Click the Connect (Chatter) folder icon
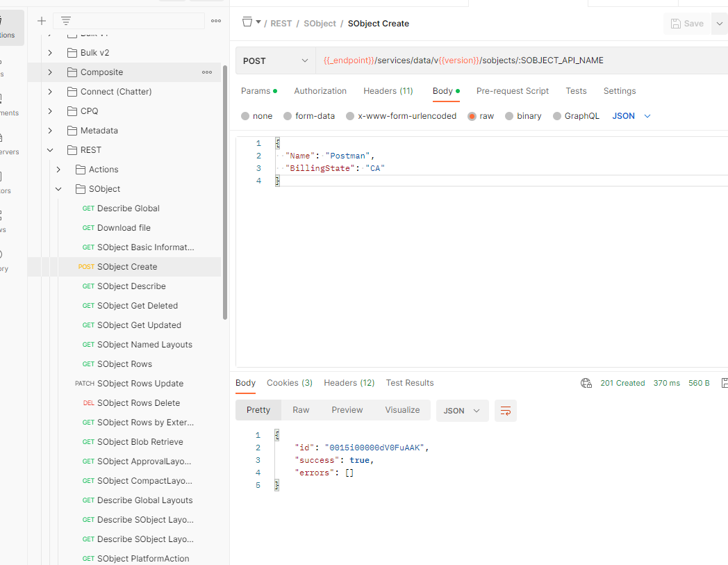Viewport: 728px width, 565px height. pyautogui.click(x=72, y=92)
